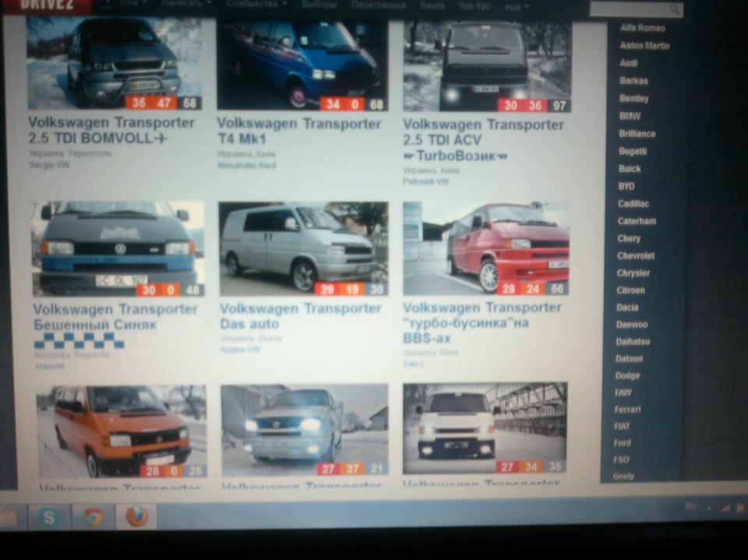The height and width of the screenshot is (560, 748).
Task: Select Alfa Romeo in brand sidebar
Action: (643, 28)
